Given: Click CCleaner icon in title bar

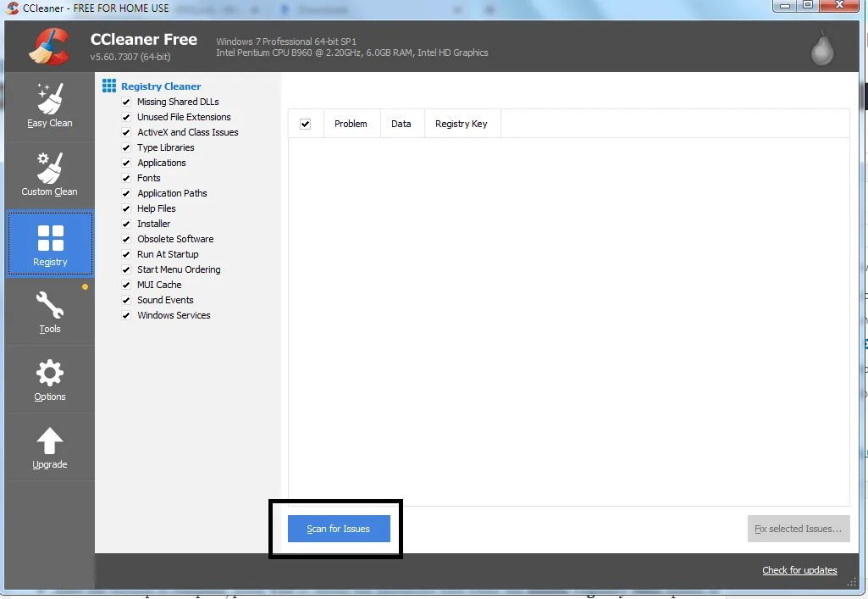Looking at the screenshot, I should pyautogui.click(x=12, y=8).
